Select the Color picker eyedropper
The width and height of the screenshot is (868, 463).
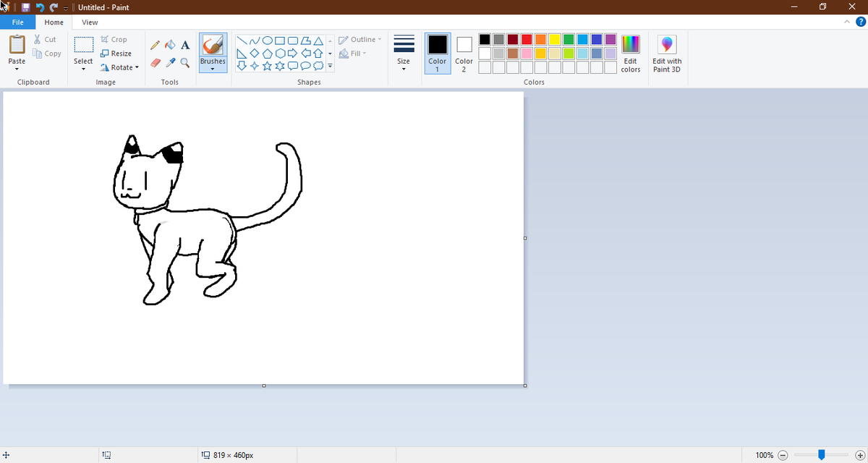tap(170, 63)
